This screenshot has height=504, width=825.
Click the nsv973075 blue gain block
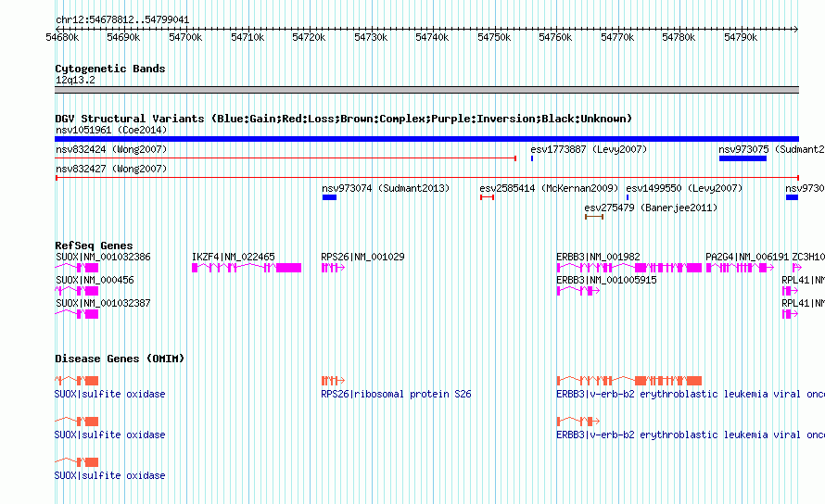click(742, 158)
